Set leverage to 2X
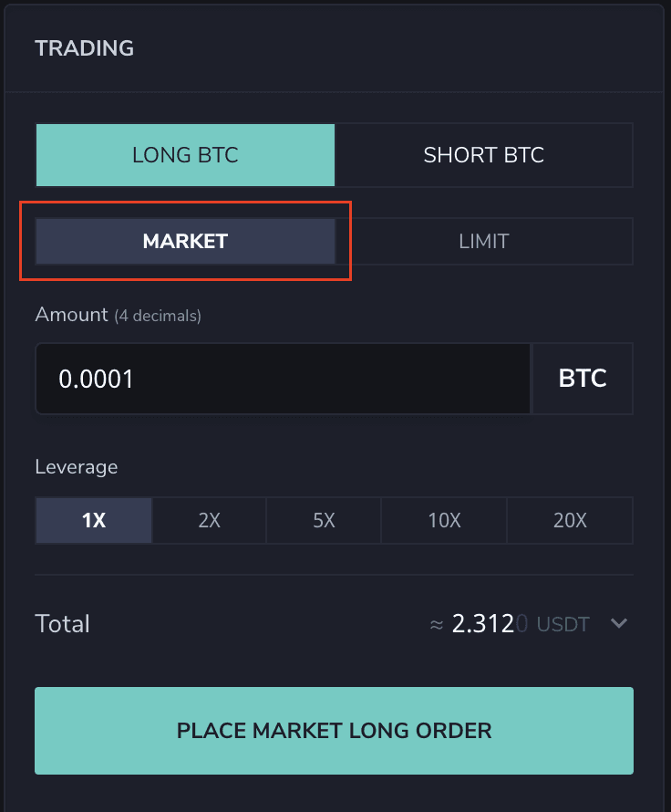The height and width of the screenshot is (812, 671). click(x=209, y=521)
